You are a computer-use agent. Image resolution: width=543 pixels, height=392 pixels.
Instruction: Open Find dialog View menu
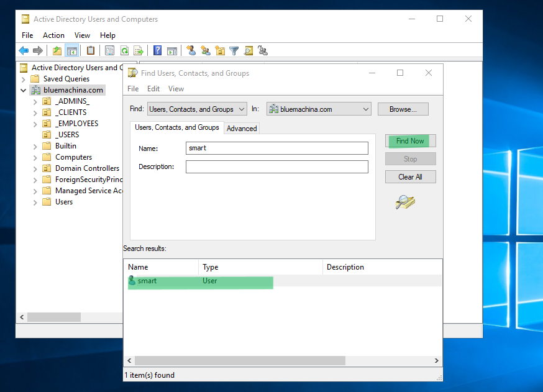pyautogui.click(x=176, y=89)
